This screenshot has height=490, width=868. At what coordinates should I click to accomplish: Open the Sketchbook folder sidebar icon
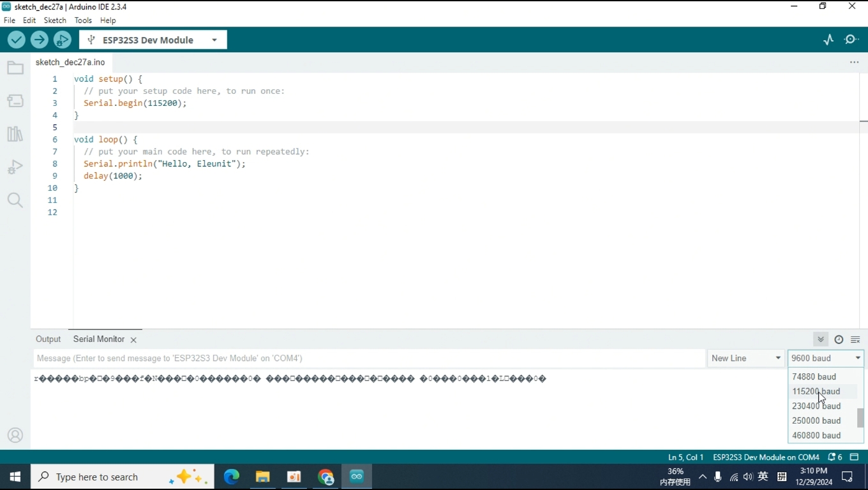(15, 68)
